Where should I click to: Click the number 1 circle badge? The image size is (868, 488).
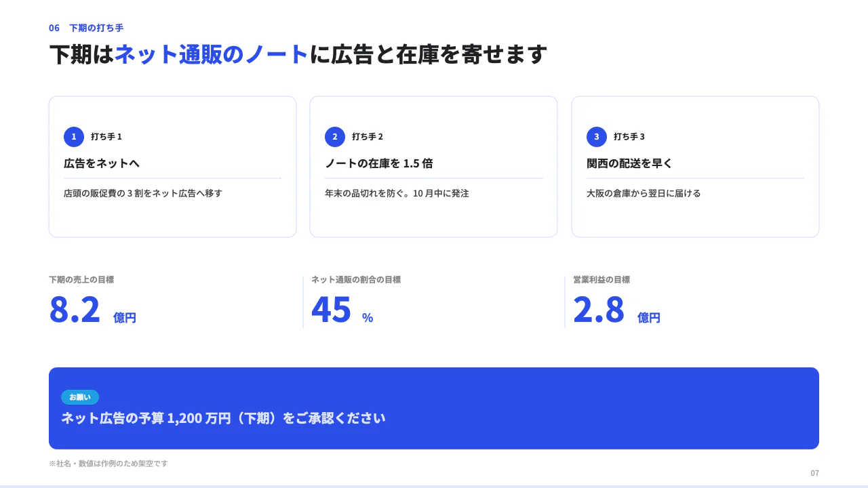(x=74, y=137)
